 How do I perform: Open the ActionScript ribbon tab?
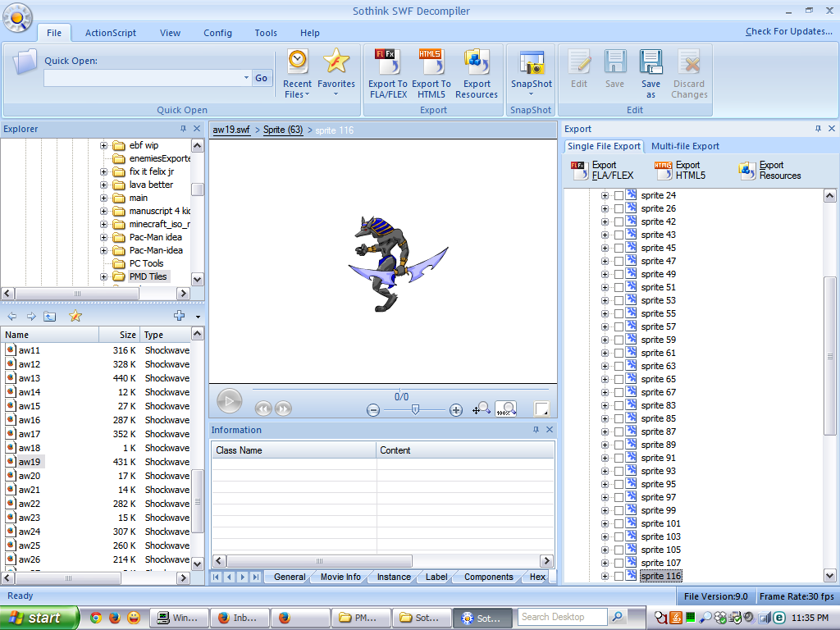(x=111, y=33)
